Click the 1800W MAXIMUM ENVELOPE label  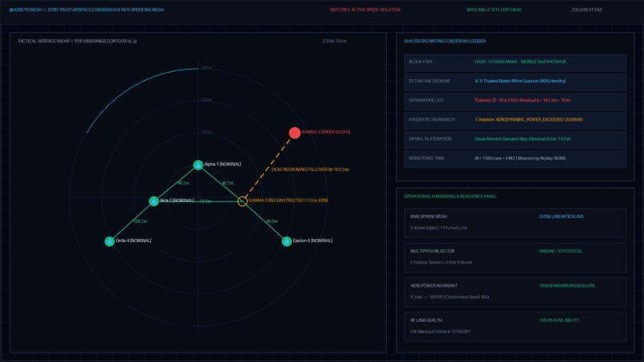point(566,285)
